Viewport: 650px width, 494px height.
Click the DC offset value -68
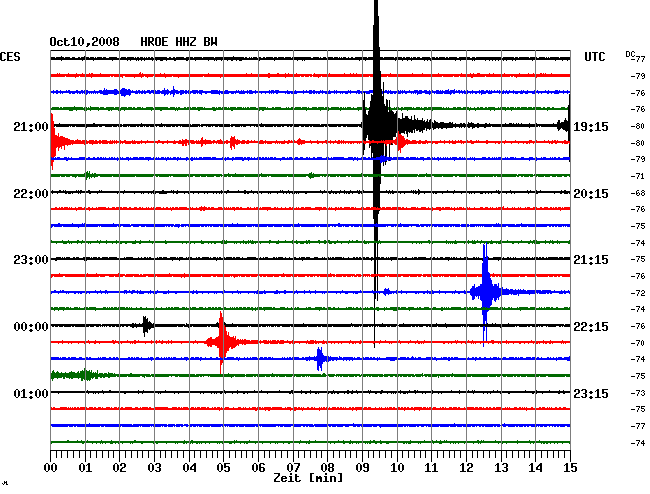click(x=638, y=193)
